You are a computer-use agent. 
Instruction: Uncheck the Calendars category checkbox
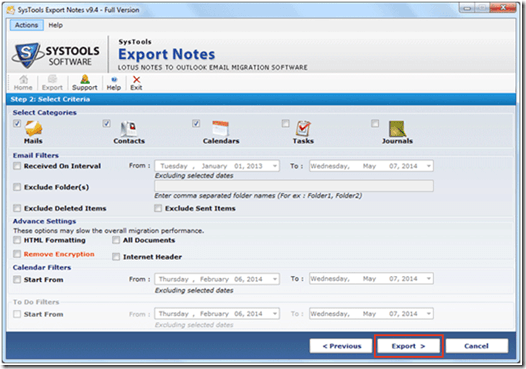point(196,123)
